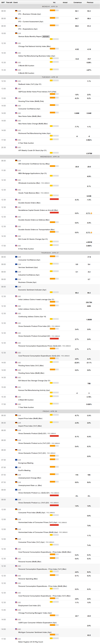100x644 pixels.
Task: Click the EU flag icon on Eurogroup Meeting row
Action: coord(16,460)
